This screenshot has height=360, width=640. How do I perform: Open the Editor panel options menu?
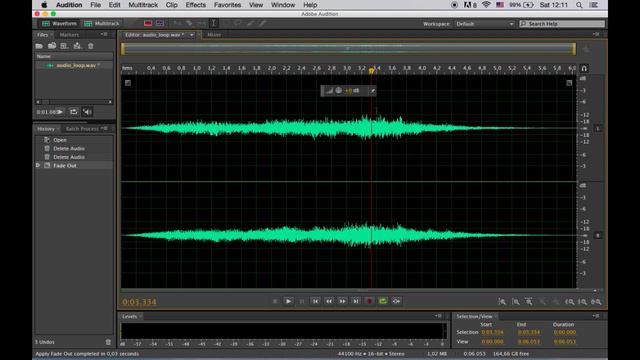pos(596,34)
